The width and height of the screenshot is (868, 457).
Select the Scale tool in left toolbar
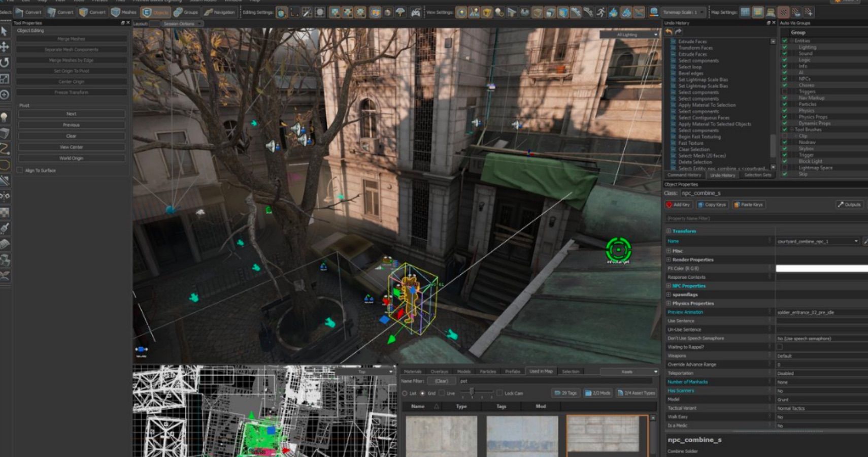5,79
